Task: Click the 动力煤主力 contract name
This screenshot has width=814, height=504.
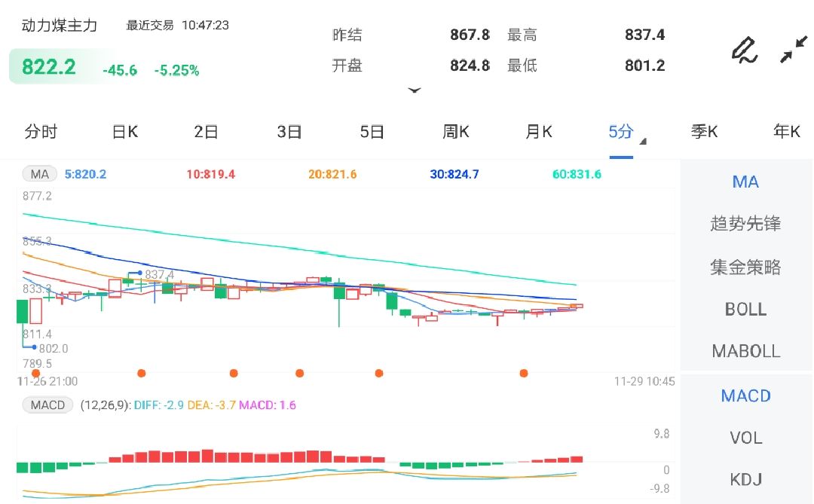Action: pos(60,26)
